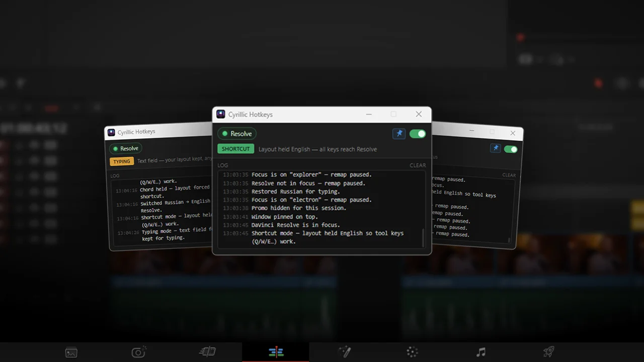
Task: Click the log scrollbar in the center window
Action: 423,238
